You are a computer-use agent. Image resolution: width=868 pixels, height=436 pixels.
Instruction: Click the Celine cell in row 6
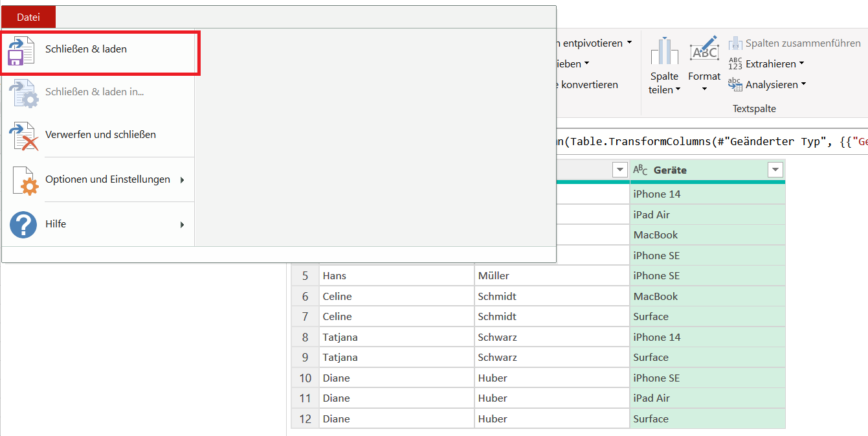tap(397, 297)
